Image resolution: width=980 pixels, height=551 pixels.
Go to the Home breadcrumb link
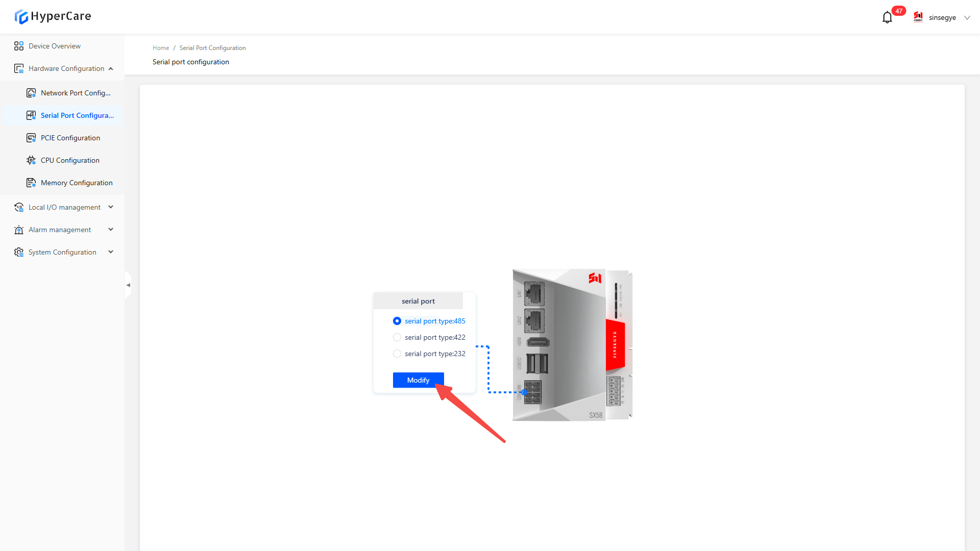coord(160,48)
